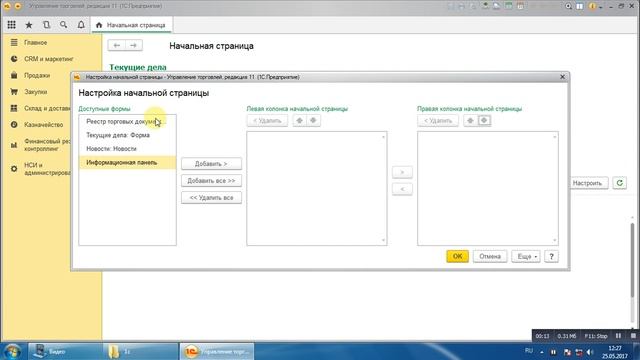Select Текущие дела: Форма item
640x360 pixels.
tap(127, 135)
